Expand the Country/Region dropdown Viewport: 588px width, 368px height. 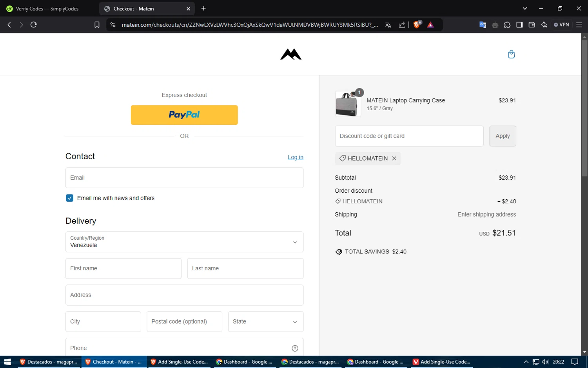tap(184, 242)
